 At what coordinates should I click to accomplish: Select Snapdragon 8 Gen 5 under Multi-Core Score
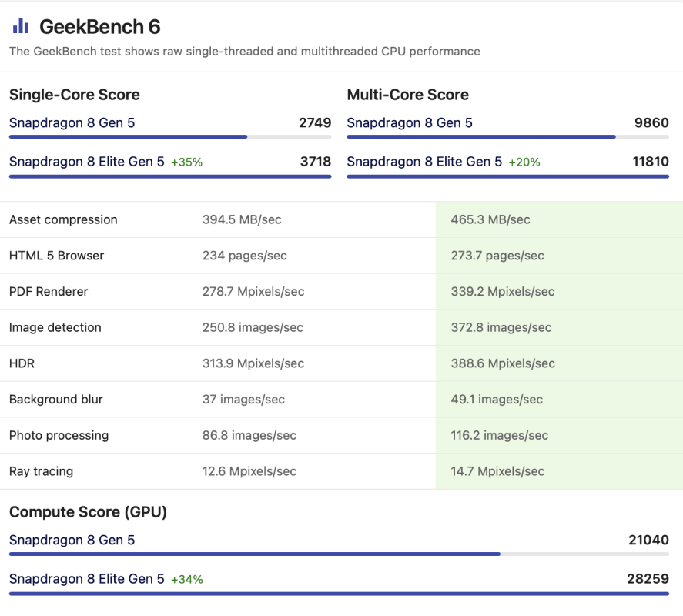[410, 123]
